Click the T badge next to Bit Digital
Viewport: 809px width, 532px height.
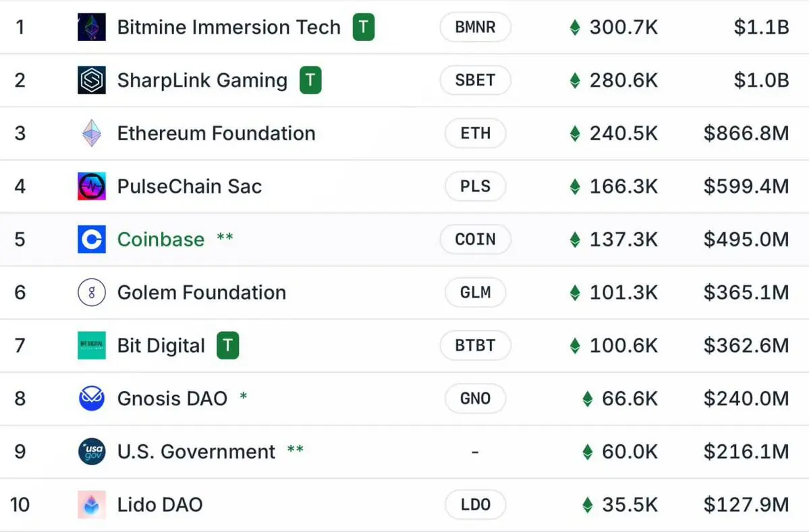227,345
